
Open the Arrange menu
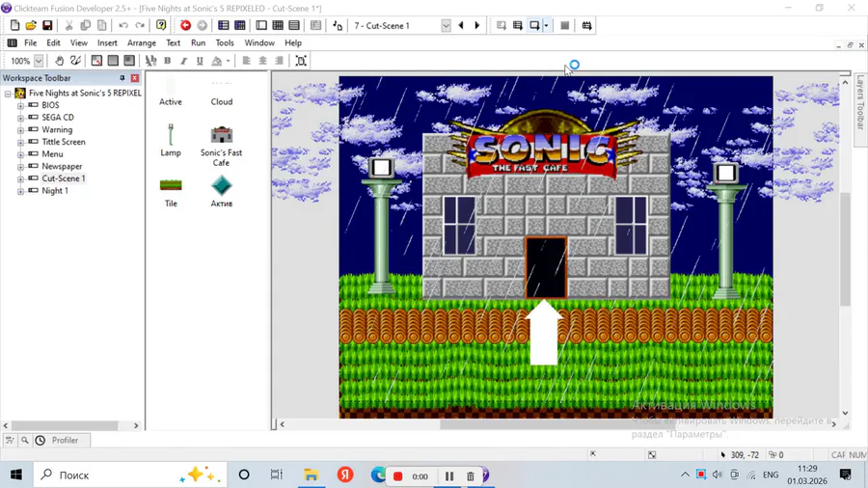click(142, 42)
